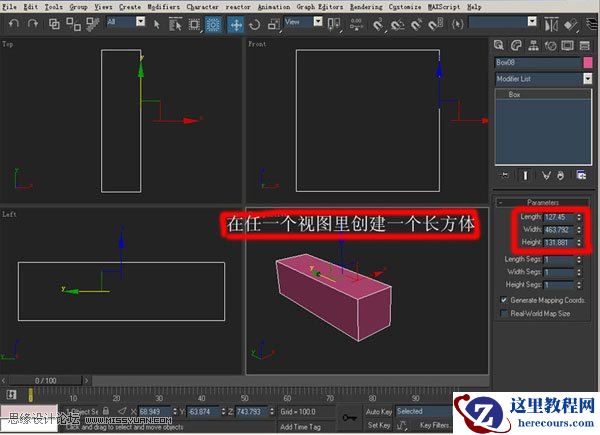This screenshot has width=600, height=435.
Task: Click the Select and Manipulate icon
Action: (356, 24)
